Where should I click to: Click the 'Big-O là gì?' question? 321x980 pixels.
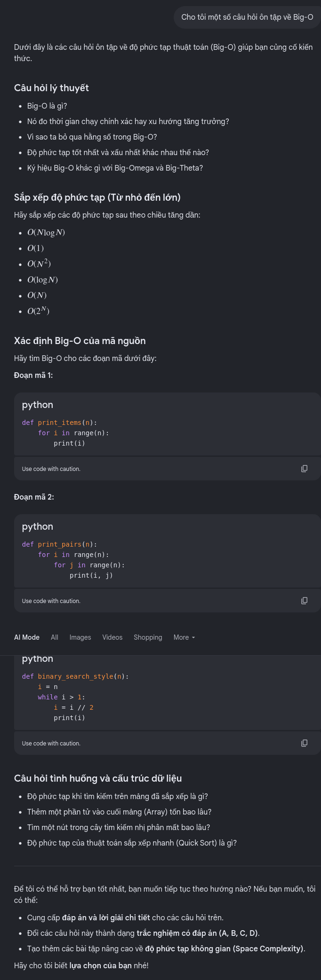coord(47,106)
